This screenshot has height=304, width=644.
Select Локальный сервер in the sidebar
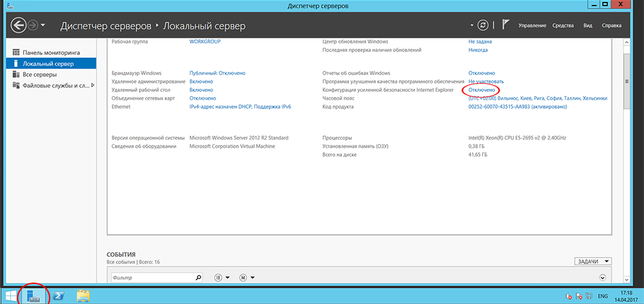pos(51,64)
